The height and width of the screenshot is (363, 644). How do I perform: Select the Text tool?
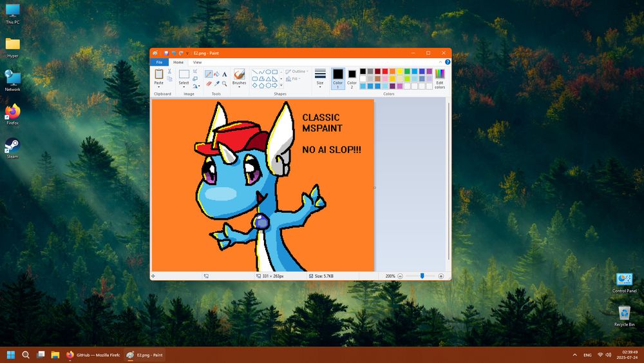click(x=225, y=74)
